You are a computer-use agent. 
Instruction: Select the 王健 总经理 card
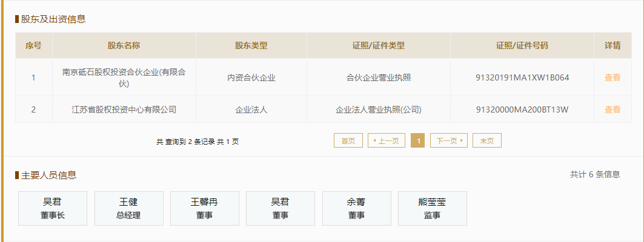click(128, 208)
